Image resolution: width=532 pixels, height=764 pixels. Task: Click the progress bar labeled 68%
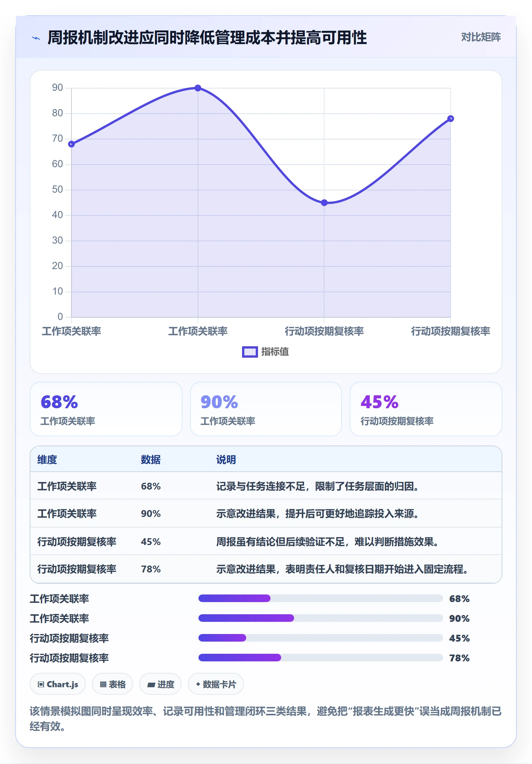320,598
